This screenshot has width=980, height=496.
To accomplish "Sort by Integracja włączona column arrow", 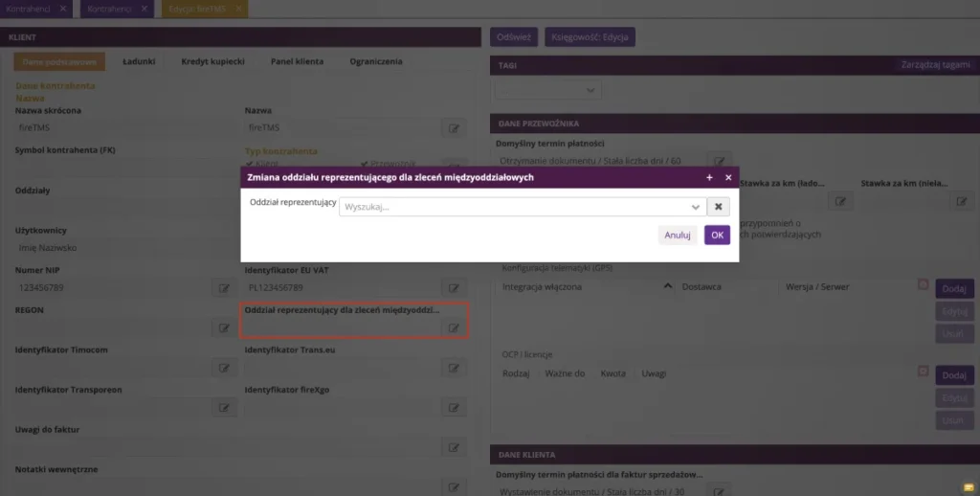I will tap(667, 286).
